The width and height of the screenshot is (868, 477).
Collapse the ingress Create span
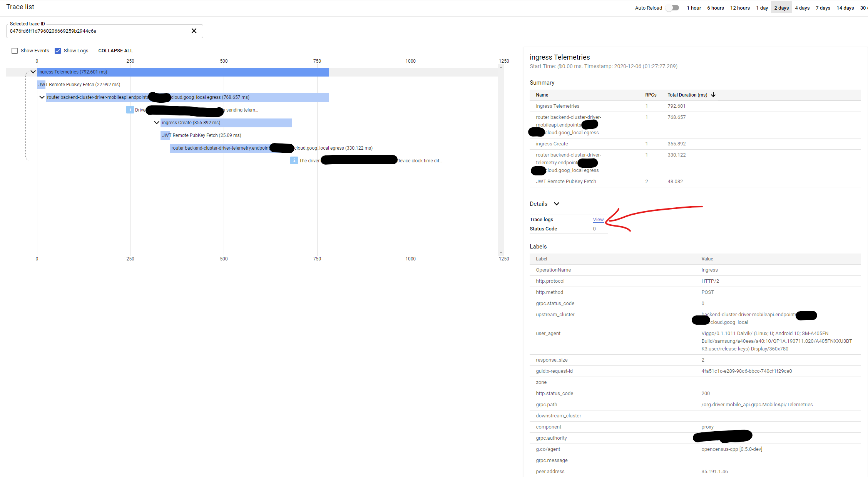(156, 122)
